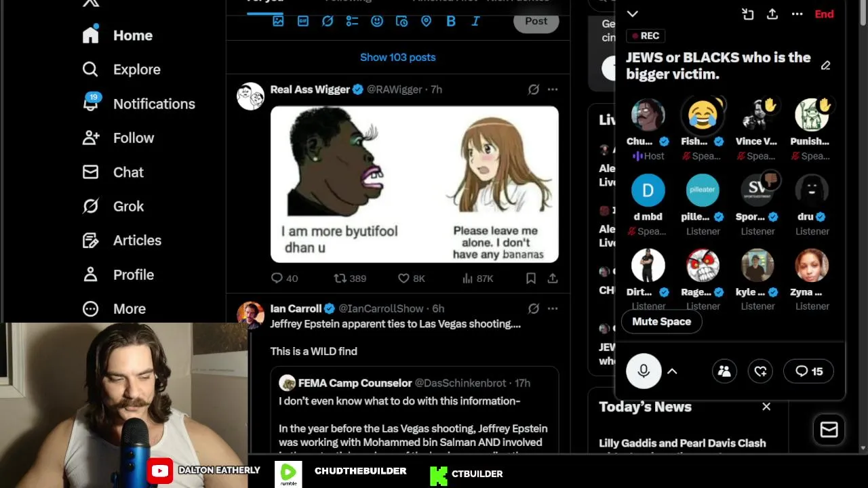Select speaker Vince V... avatar

757,115
